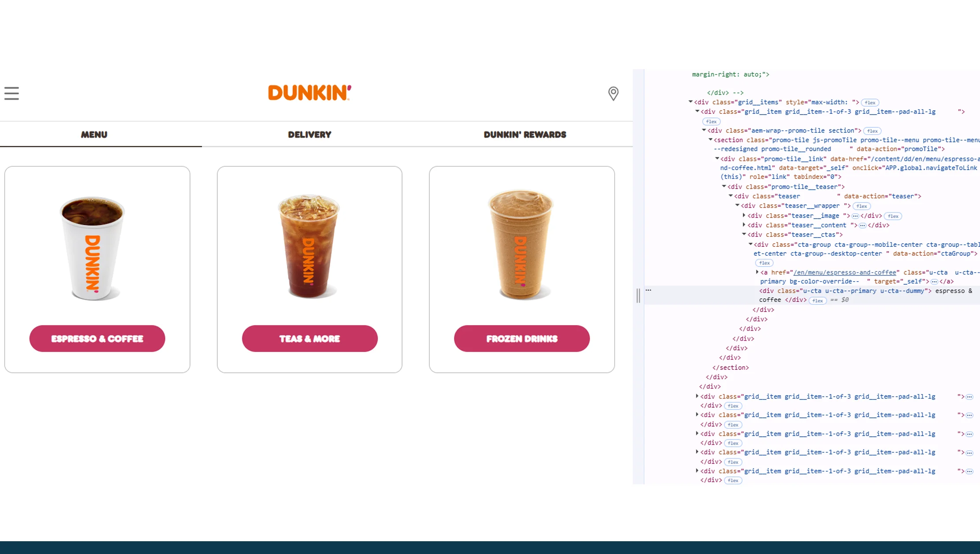Toggle flex badge after teaser__image div
The width and height of the screenshot is (980, 554).
click(893, 216)
